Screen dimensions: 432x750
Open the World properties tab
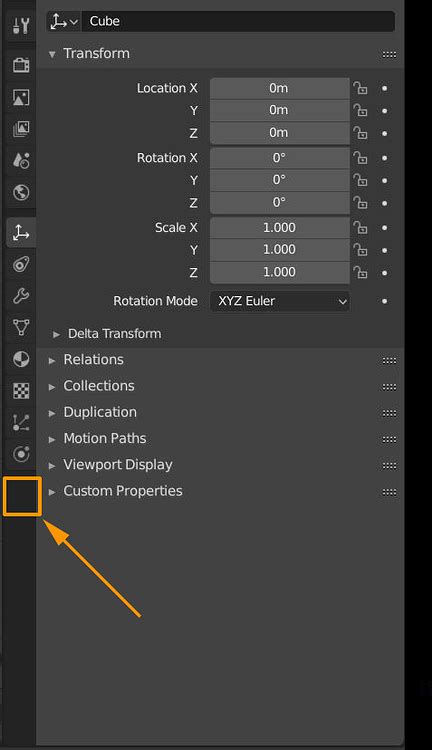(21, 192)
